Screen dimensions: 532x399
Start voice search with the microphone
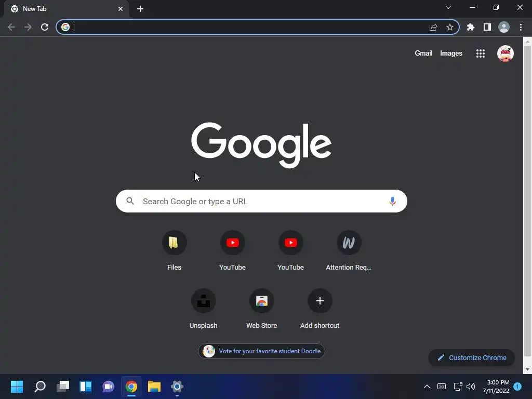(392, 201)
